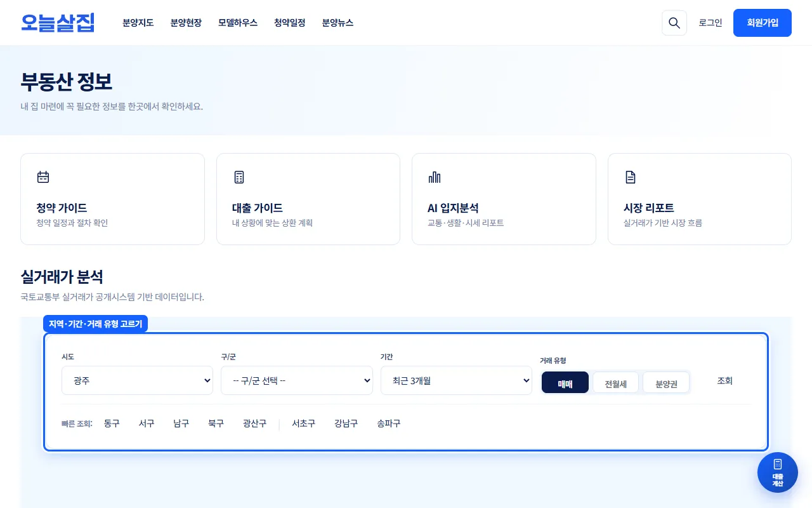Click the calendar icon on 청약 가이드 card
The height and width of the screenshot is (508, 812).
43,177
